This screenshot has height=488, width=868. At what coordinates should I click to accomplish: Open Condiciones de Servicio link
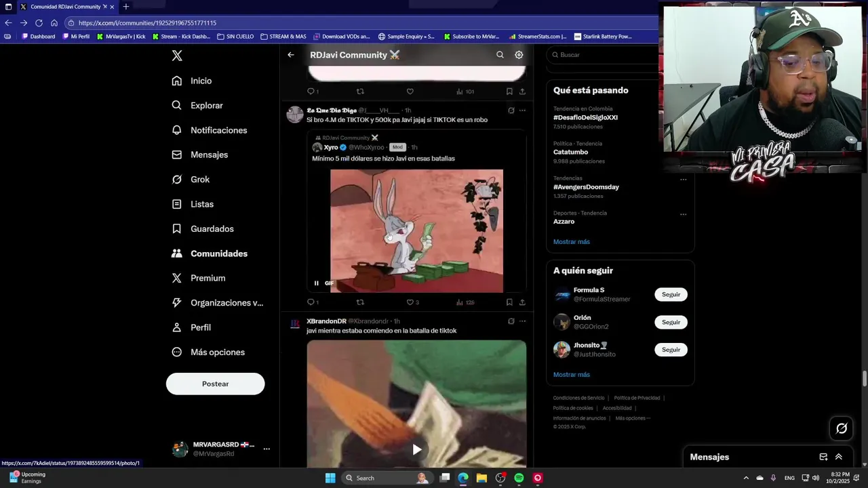coord(578,398)
